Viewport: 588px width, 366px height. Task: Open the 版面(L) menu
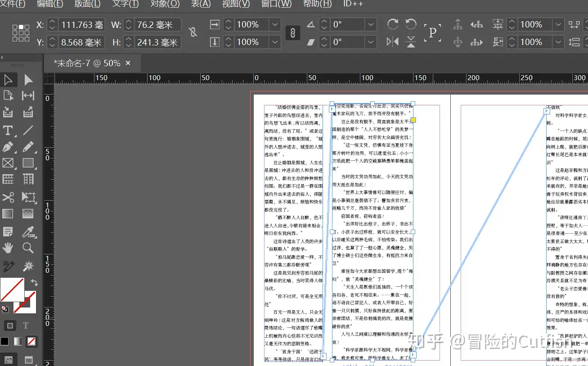coord(87,4)
